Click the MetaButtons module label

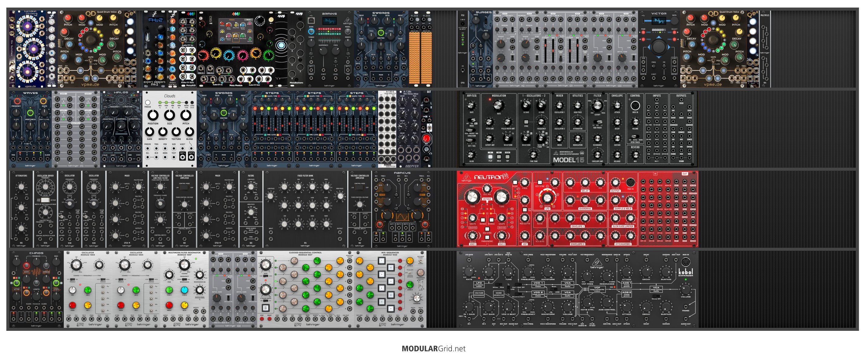[296, 82]
